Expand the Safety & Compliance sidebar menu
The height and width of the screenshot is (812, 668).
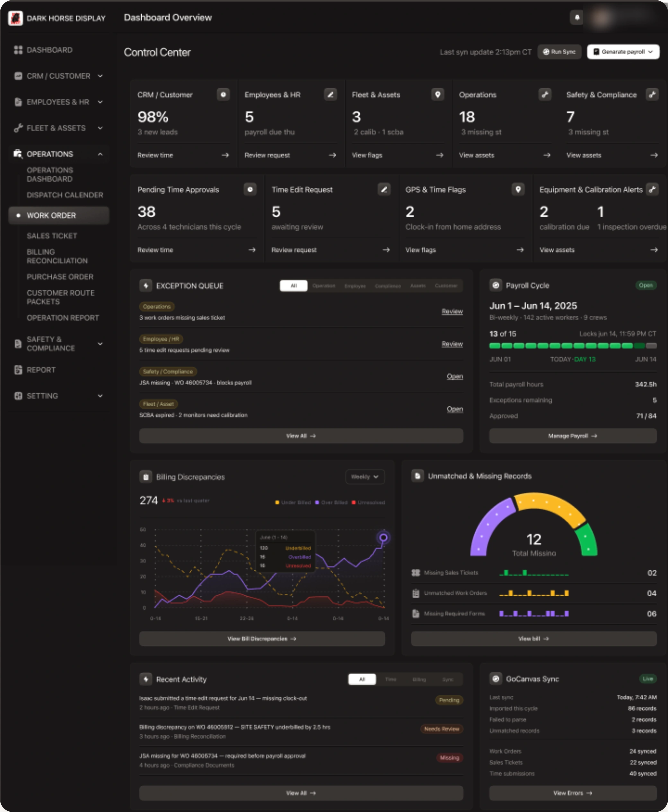pos(100,344)
